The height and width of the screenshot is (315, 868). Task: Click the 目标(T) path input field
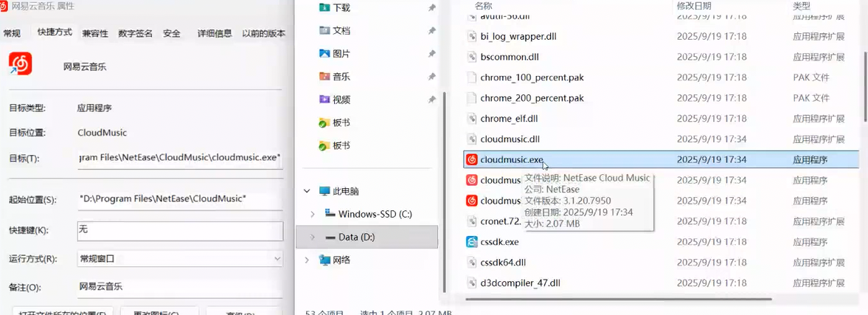click(181, 158)
